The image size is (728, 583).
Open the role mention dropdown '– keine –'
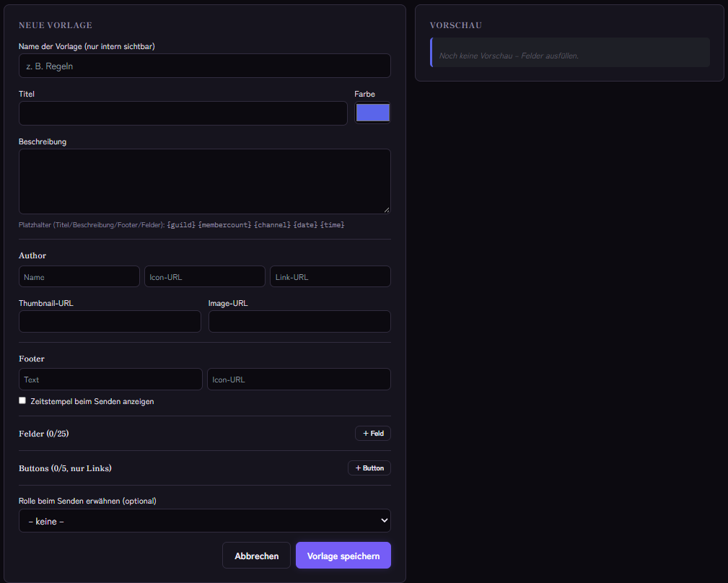pyautogui.click(x=205, y=521)
